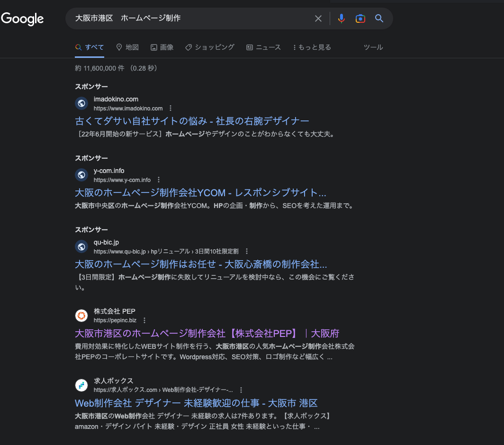Open the three-dot menu beside imadokino.com URL

tap(171, 109)
